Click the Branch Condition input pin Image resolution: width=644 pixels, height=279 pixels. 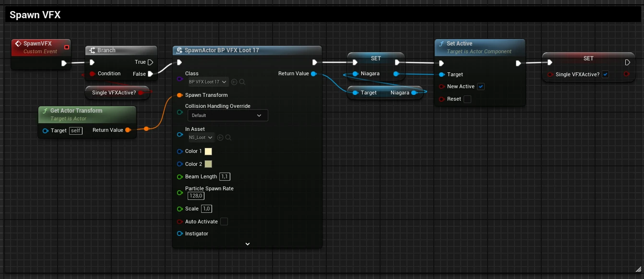92,73
